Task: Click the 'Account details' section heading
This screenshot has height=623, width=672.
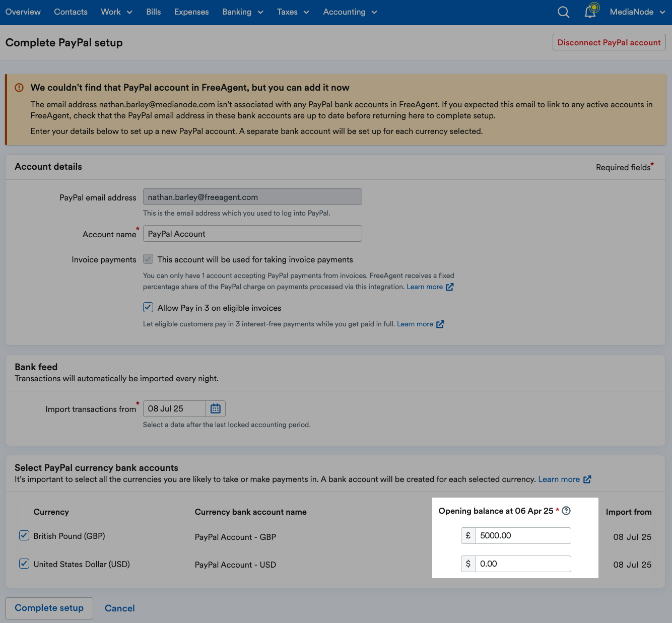Action: pos(48,167)
